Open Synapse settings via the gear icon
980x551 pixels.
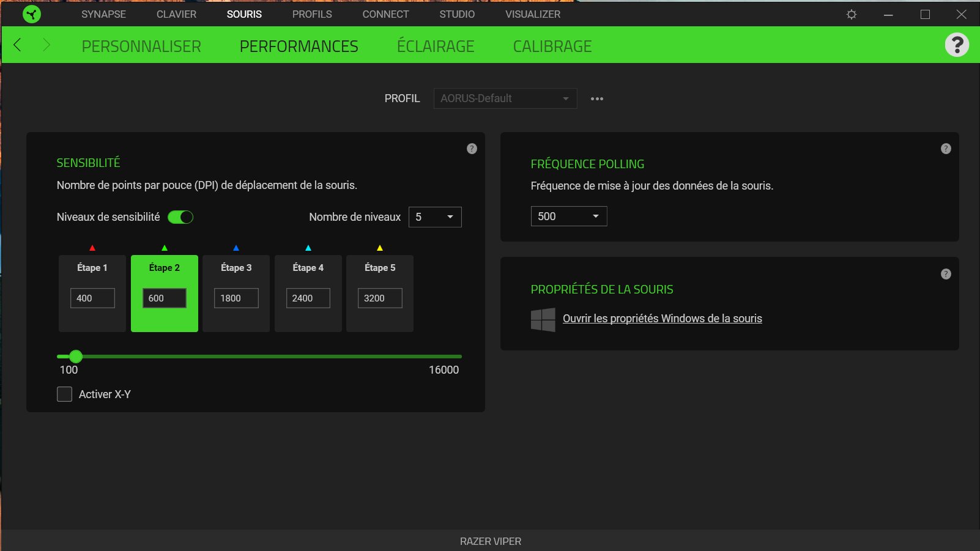[850, 13]
